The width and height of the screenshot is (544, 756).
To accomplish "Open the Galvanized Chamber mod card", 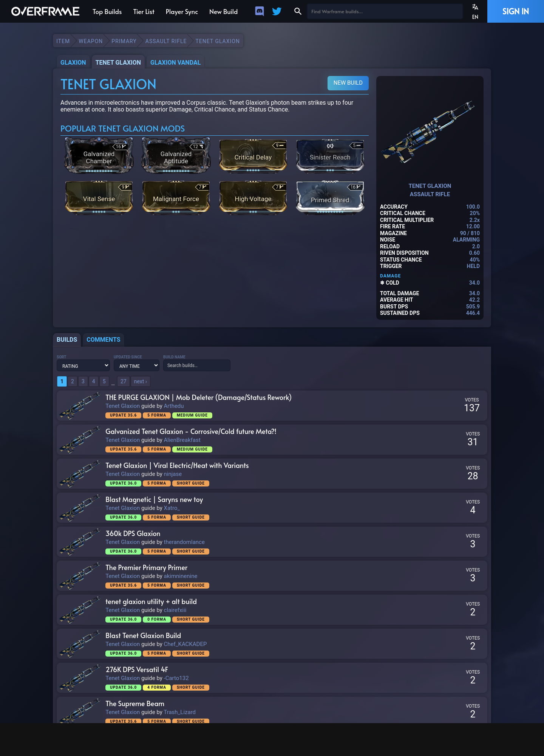I will [x=99, y=155].
